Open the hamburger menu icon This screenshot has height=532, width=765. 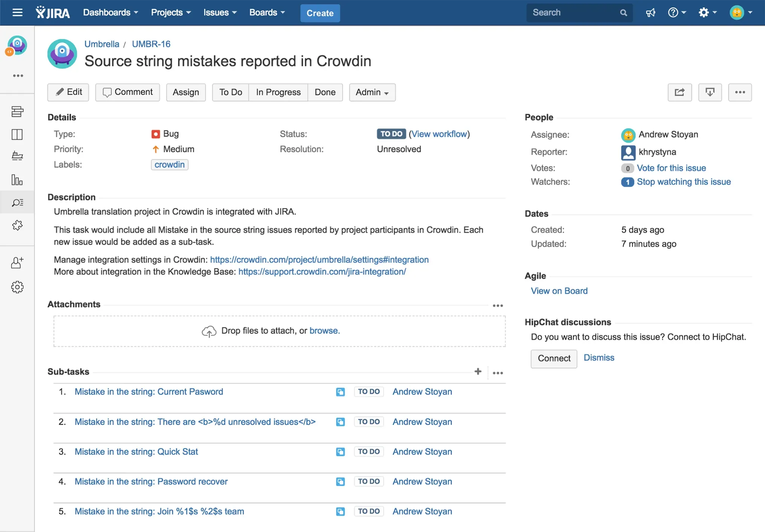pyautogui.click(x=17, y=12)
